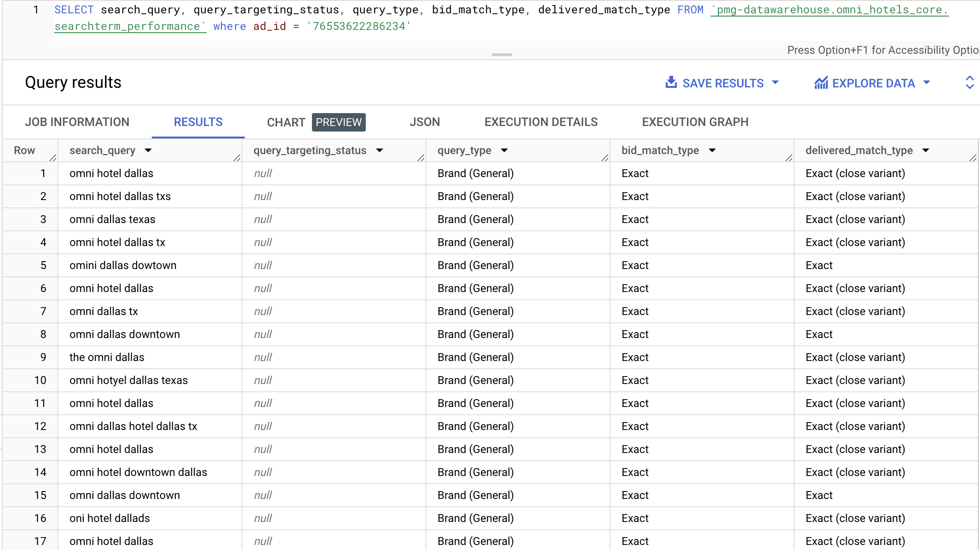Click the Row column resize handle
980x550 pixels.
(53, 158)
